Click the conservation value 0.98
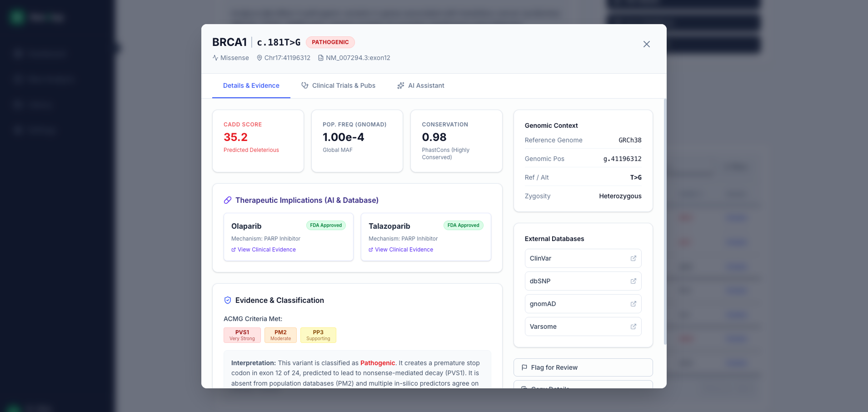This screenshot has height=412, width=868. coord(434,137)
